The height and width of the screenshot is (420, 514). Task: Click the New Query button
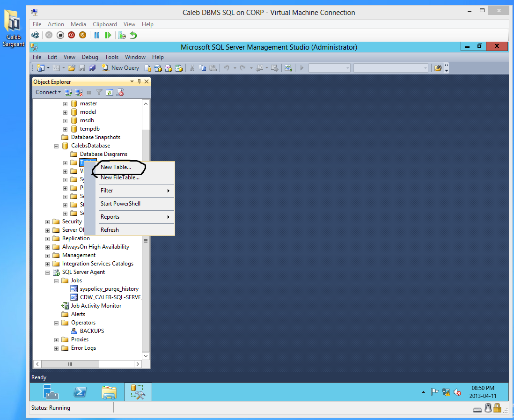[120, 68]
